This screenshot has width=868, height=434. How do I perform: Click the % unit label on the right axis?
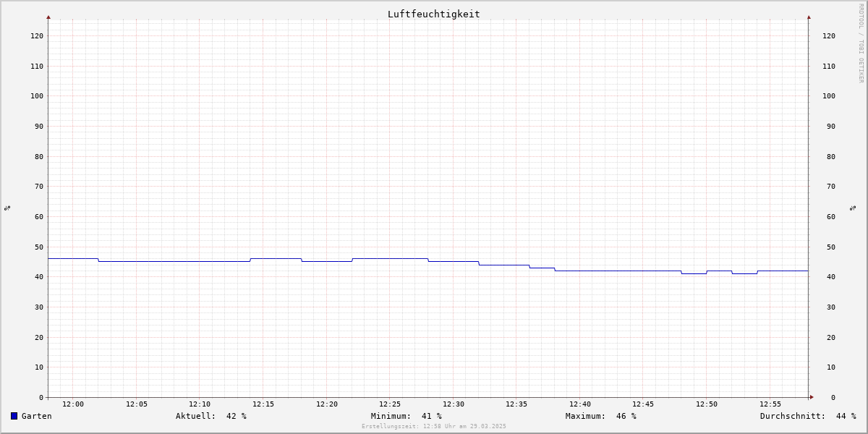(853, 208)
